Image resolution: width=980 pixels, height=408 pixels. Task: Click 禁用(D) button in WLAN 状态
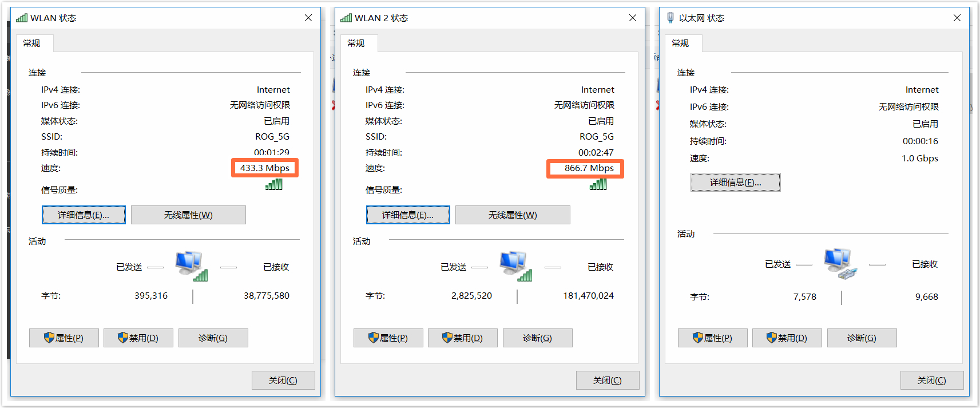[x=138, y=338]
